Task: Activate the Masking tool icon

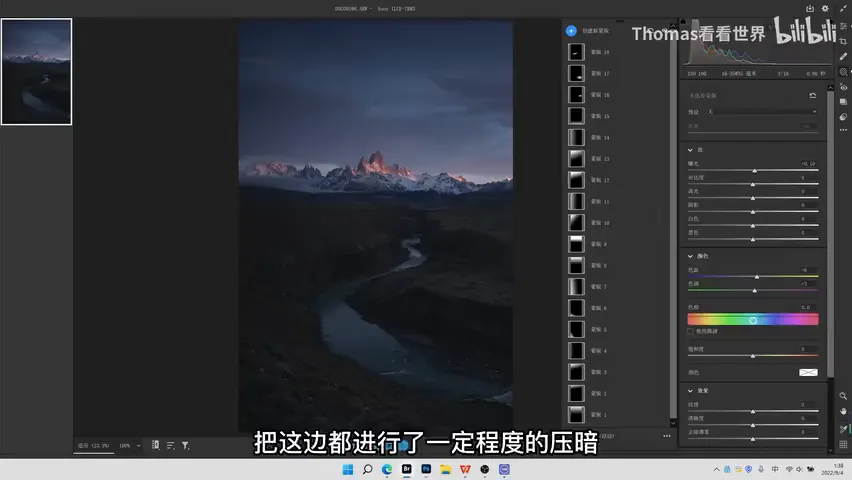Action: (x=843, y=72)
